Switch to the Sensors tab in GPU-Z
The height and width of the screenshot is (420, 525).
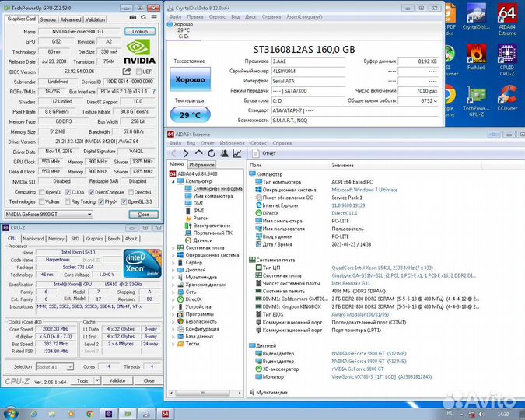48,19
